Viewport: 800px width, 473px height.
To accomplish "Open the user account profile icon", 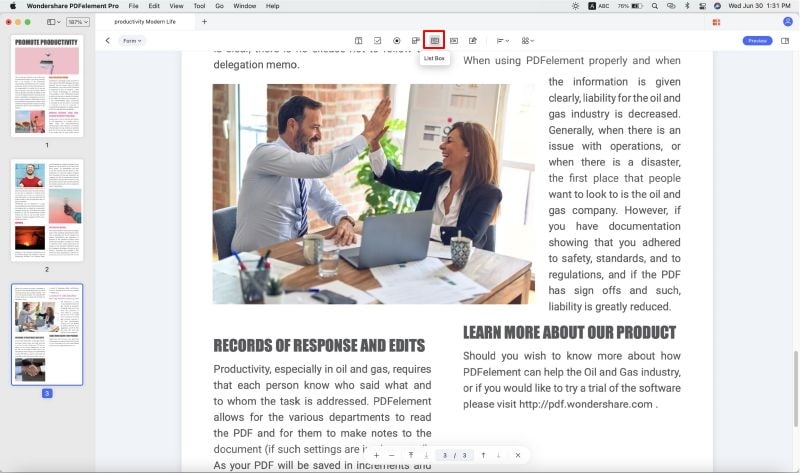I will [788, 21].
